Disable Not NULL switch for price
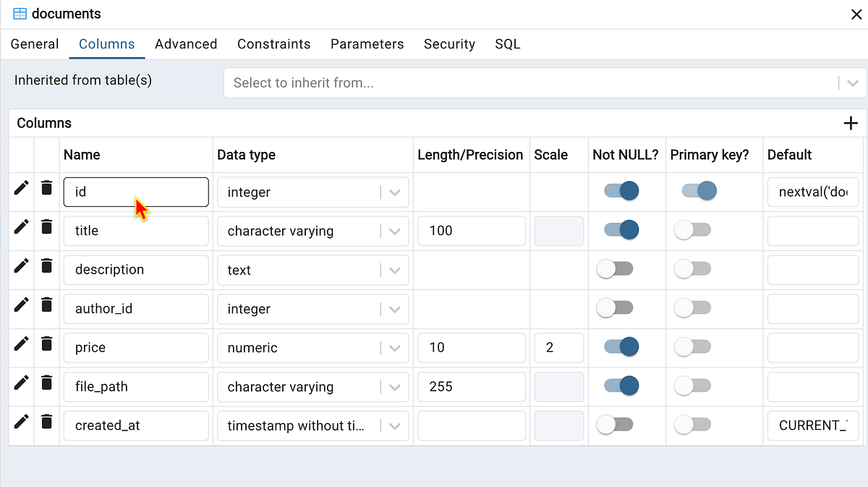Image resolution: width=868 pixels, height=487 pixels. (x=621, y=347)
